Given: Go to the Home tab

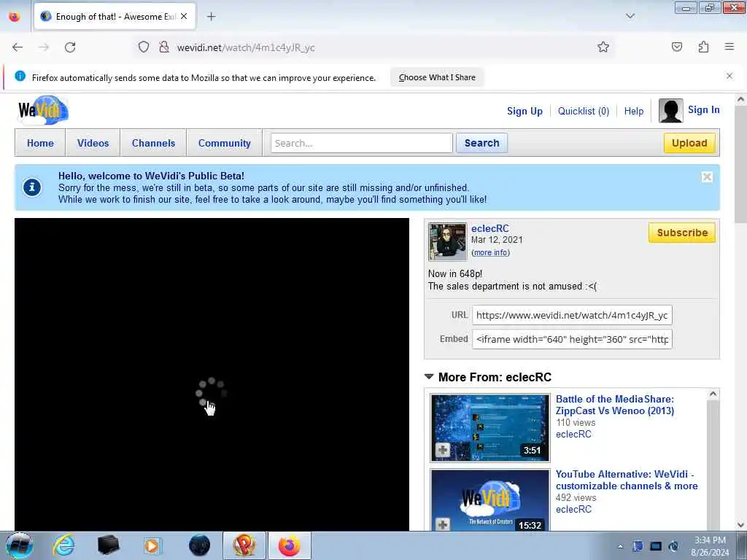Looking at the screenshot, I should click(x=40, y=143).
